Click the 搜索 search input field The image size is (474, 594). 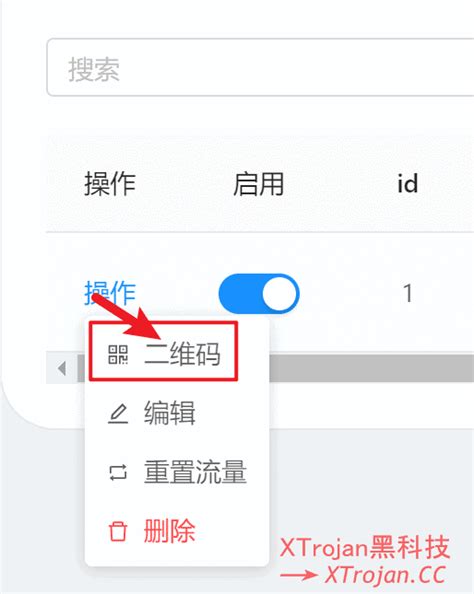click(x=260, y=67)
